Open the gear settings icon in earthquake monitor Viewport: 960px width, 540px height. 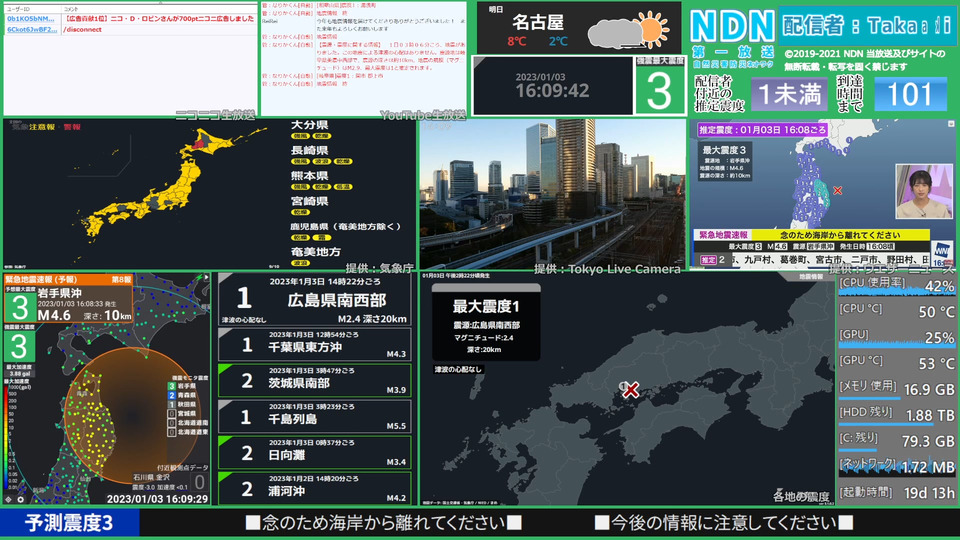(x=20, y=500)
